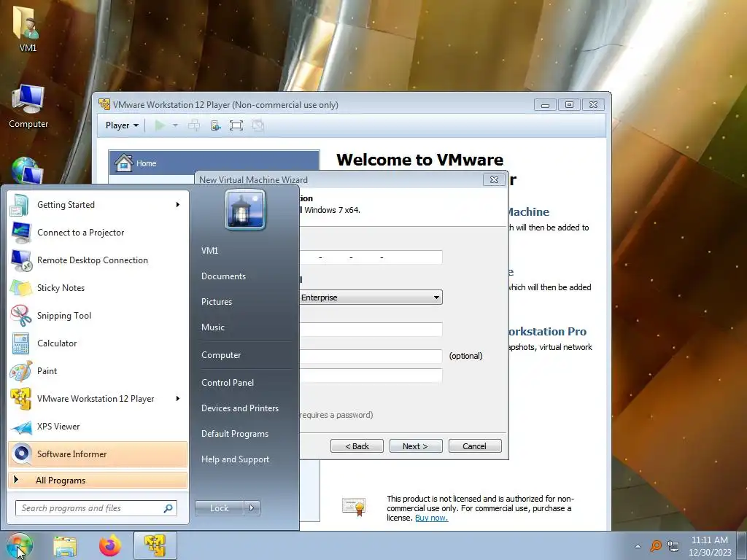Open VMware Workstation 12 Player entry
Viewport: 747px width, 560px height.
tap(98, 399)
